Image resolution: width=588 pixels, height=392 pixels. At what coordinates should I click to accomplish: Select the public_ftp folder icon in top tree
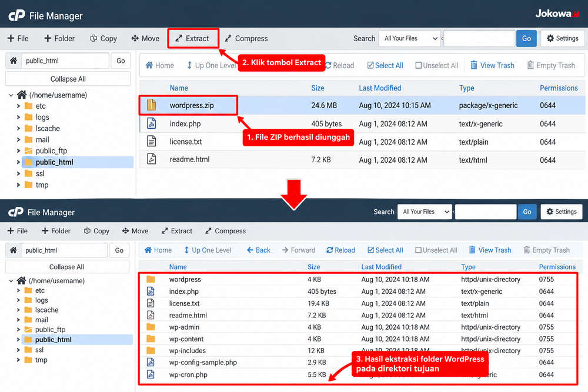tap(28, 150)
